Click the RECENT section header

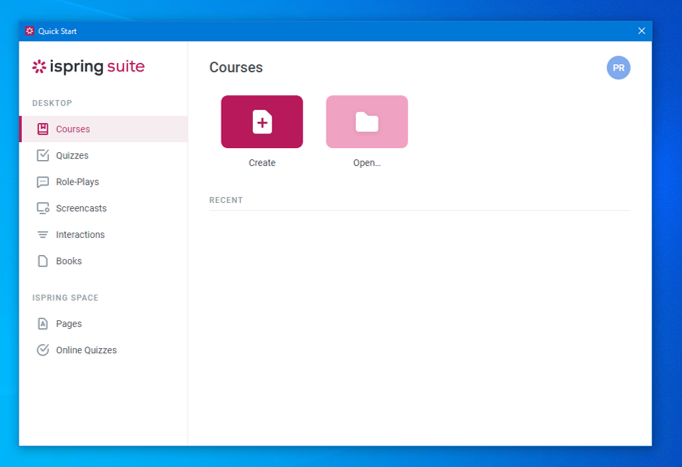tap(226, 200)
